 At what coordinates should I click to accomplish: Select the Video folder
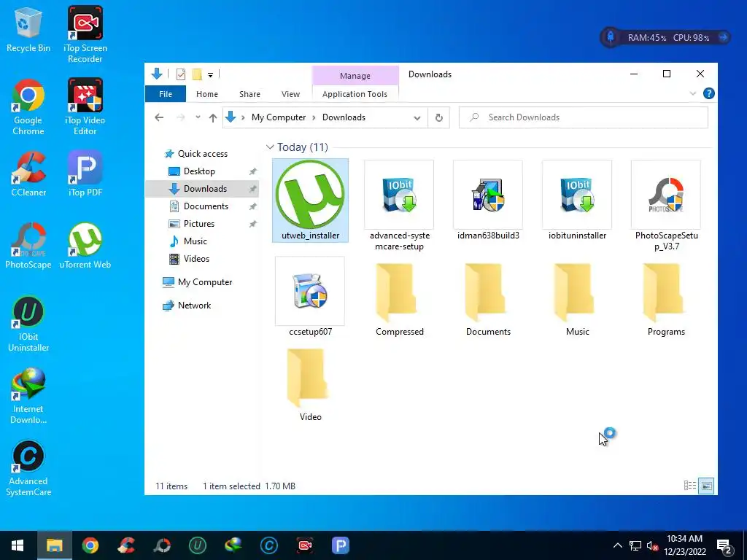(x=310, y=385)
